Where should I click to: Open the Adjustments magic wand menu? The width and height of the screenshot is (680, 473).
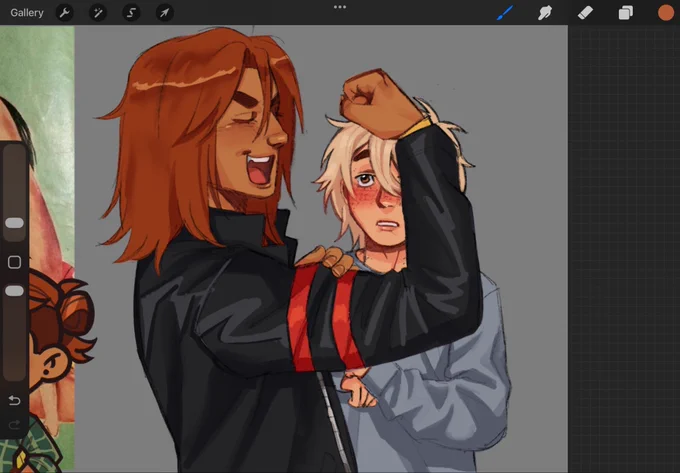(x=98, y=13)
